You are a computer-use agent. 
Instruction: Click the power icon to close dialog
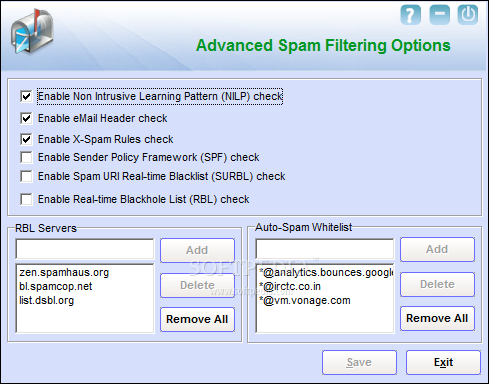pos(468,15)
